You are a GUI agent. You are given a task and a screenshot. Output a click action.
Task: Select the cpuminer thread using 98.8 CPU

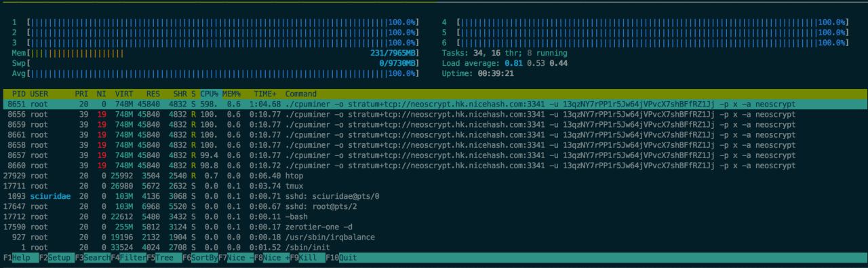coord(434,166)
